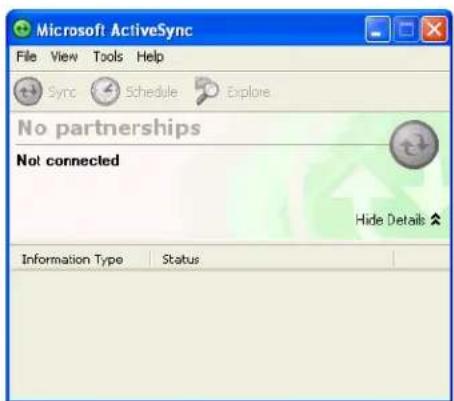
Task: Click the Status column header
Action: coord(272,259)
